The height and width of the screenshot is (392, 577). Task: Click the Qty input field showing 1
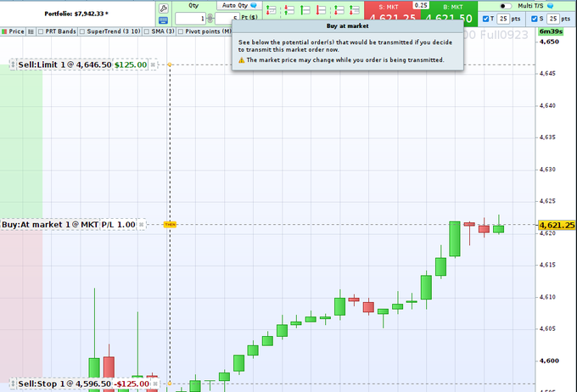pos(191,19)
